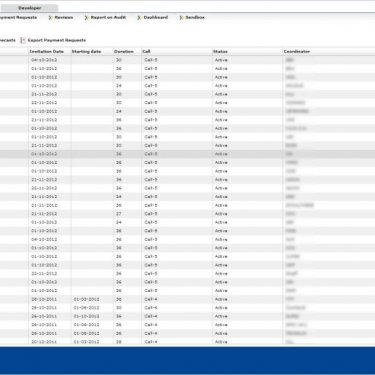Click the Export Payment Requests icon
Screen dimensions: 375x375
(23, 40)
